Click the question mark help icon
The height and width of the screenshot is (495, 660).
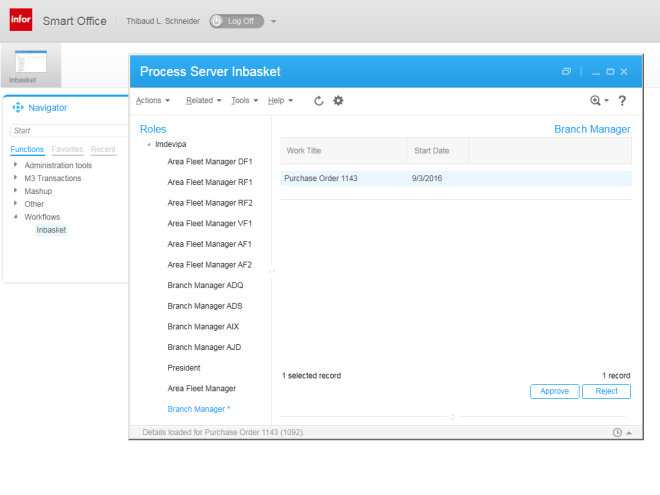(x=622, y=101)
